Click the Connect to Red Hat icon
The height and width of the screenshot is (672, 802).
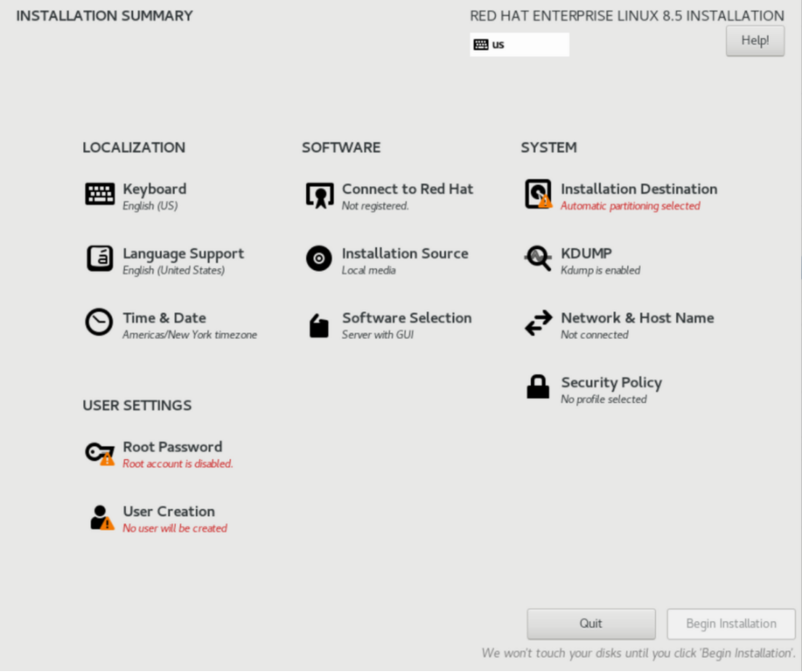(320, 196)
